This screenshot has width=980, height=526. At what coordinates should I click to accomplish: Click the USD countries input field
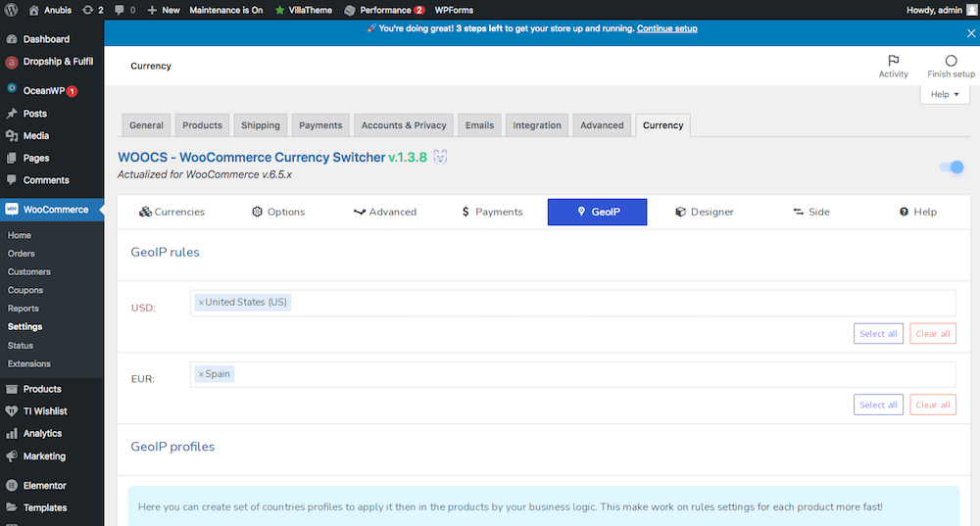coord(573,303)
